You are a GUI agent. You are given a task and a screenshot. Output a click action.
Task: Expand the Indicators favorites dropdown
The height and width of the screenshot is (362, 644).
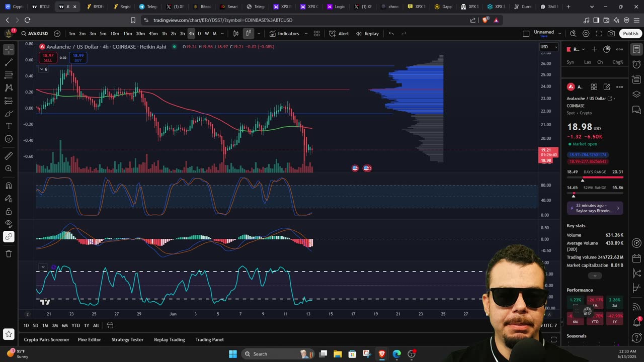pyautogui.click(x=305, y=34)
